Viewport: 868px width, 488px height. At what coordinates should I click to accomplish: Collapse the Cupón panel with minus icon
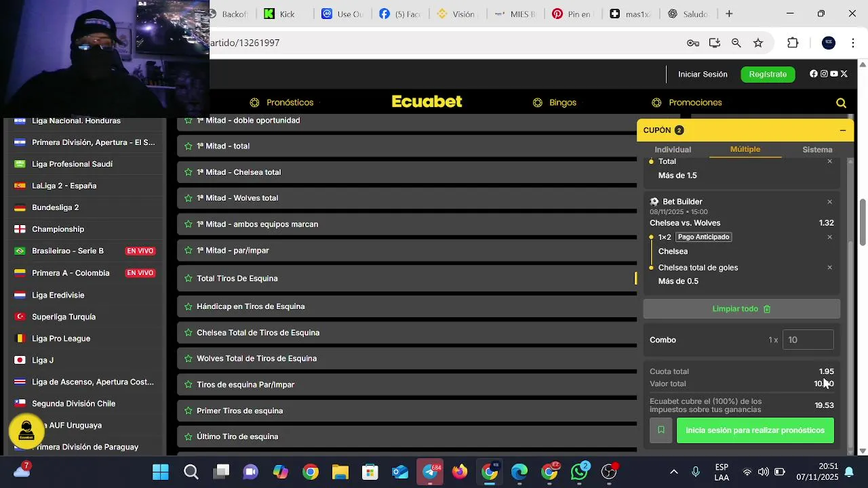click(842, 130)
